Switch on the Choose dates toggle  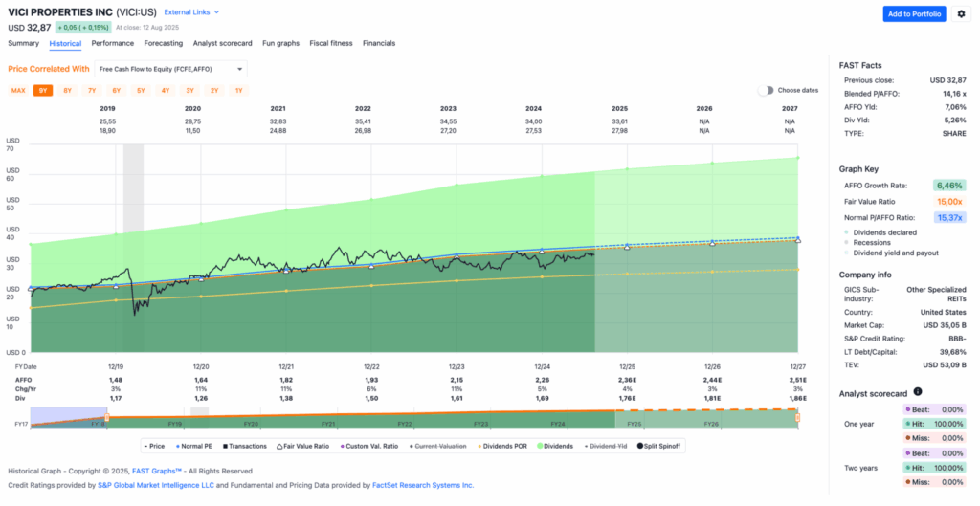click(x=765, y=90)
